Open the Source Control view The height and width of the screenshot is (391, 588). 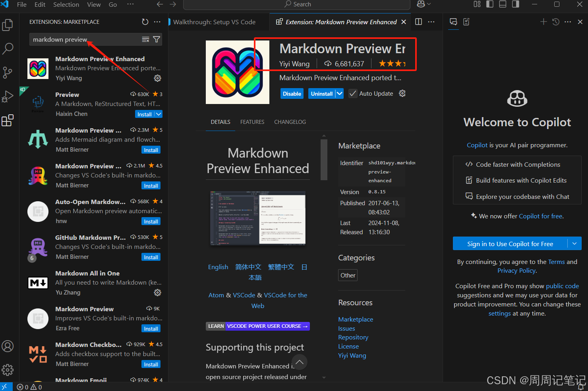(8, 73)
